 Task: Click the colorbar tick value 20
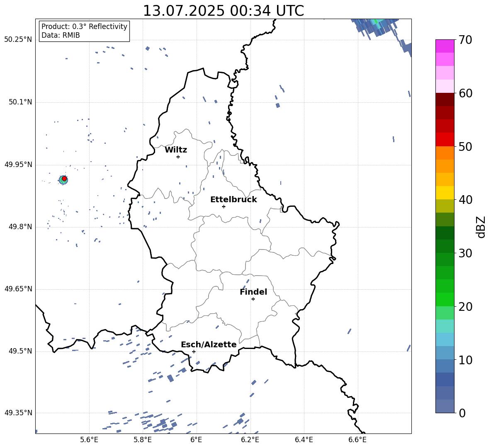point(466,307)
